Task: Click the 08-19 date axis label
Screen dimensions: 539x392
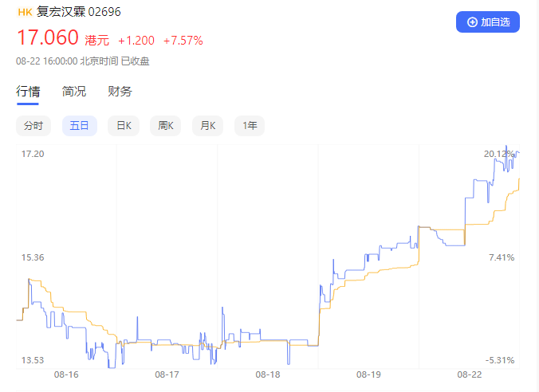Action: [x=368, y=374]
